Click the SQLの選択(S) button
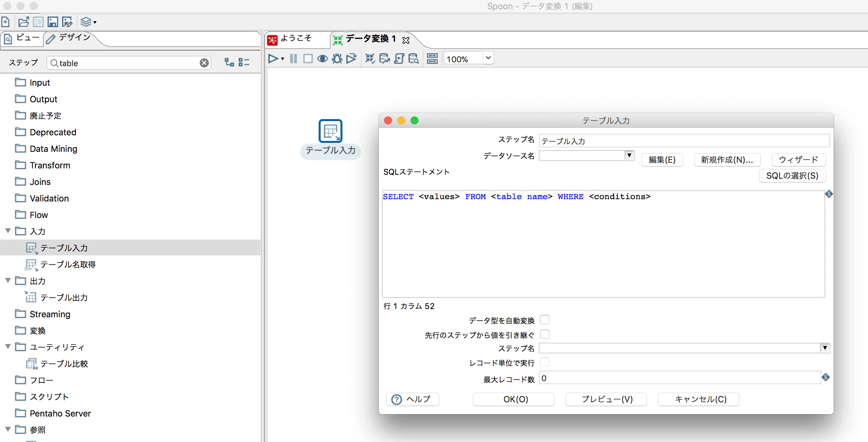868x442 pixels. 792,176
